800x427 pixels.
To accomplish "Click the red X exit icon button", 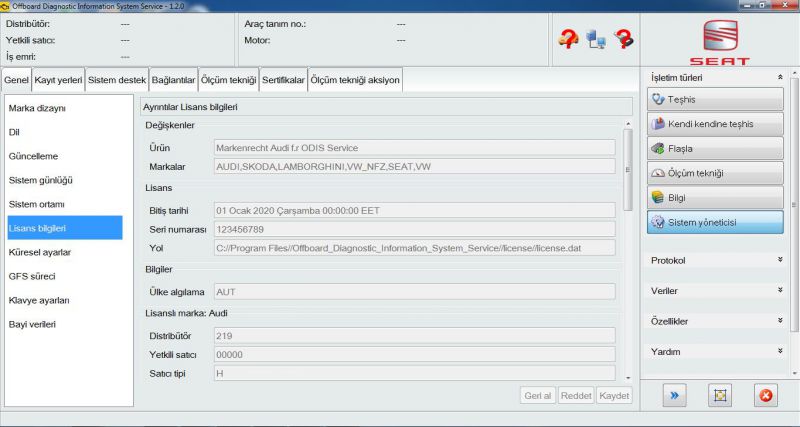I will pos(766,395).
